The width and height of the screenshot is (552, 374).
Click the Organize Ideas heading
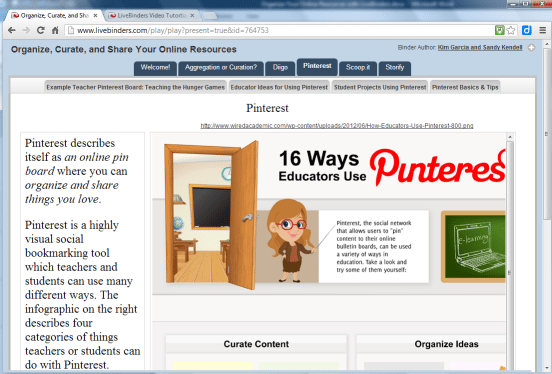point(446,344)
